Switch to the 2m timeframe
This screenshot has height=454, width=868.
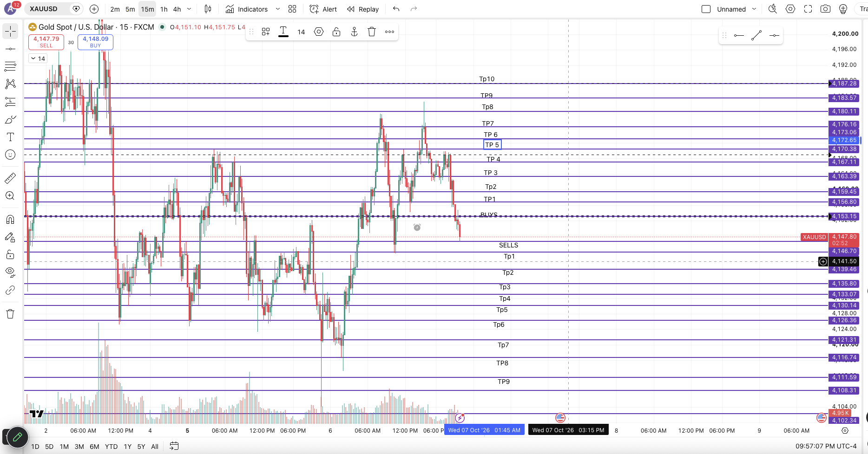[x=115, y=9]
